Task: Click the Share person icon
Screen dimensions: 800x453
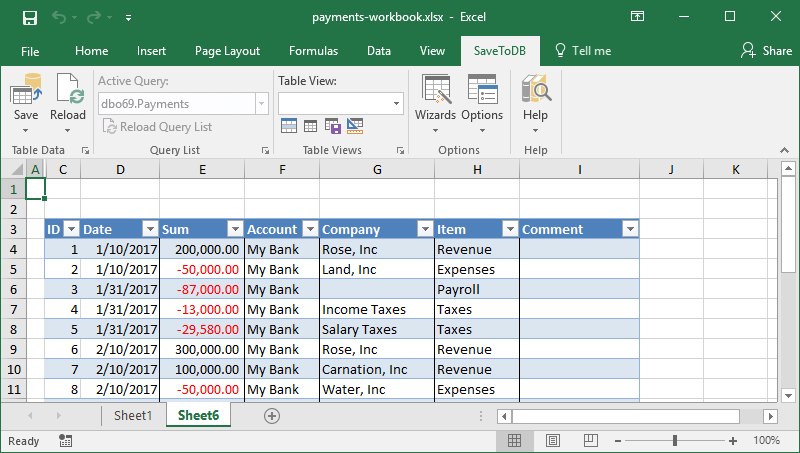Action: click(x=748, y=51)
